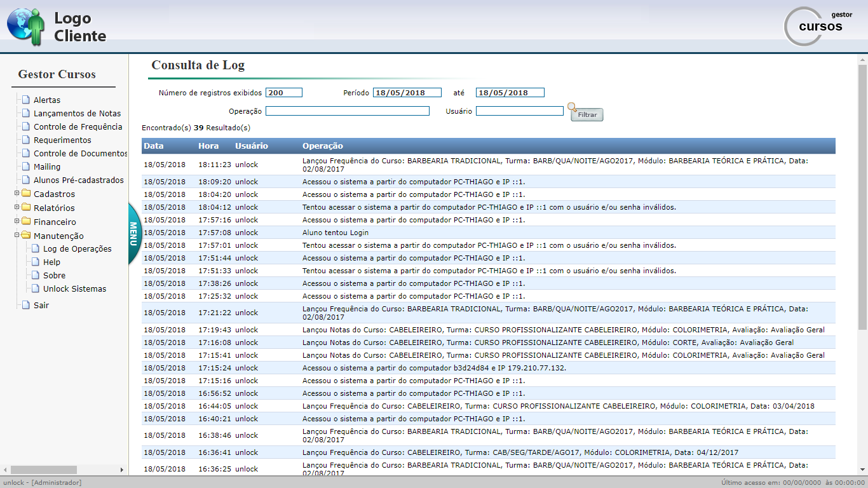This screenshot has width=868, height=488.
Task: Focus the Operação filter field
Action: pyautogui.click(x=348, y=111)
